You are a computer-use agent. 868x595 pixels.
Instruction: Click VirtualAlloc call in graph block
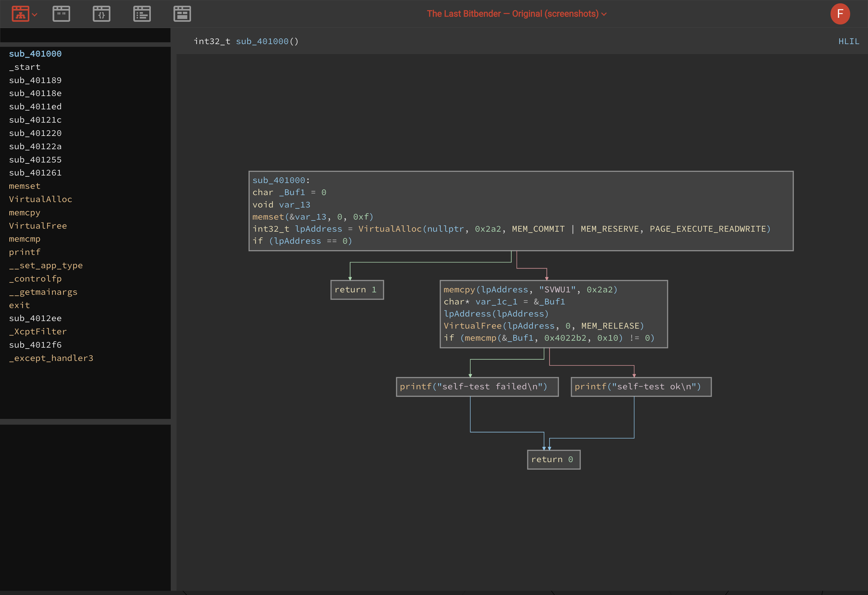(390, 229)
